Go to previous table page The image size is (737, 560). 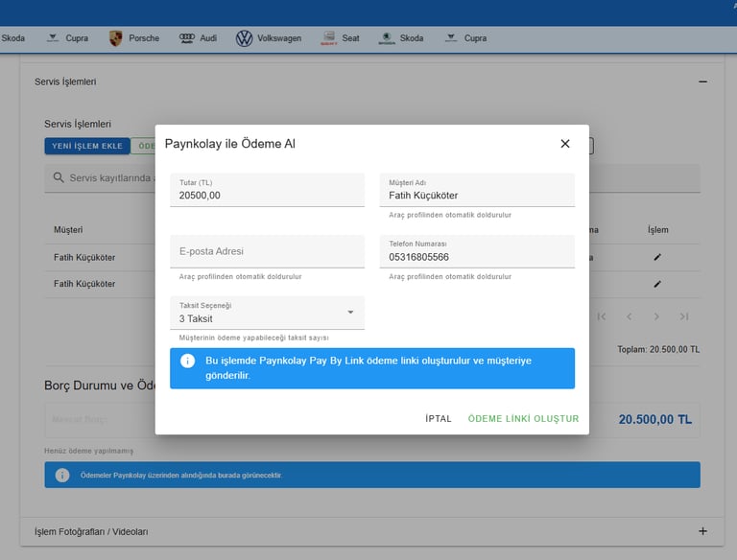click(x=629, y=316)
